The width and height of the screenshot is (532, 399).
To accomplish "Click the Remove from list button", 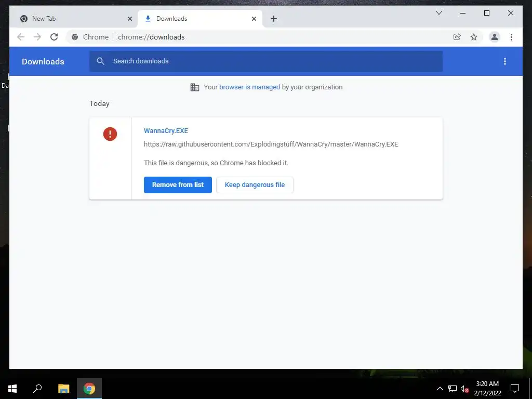I will coord(178,185).
